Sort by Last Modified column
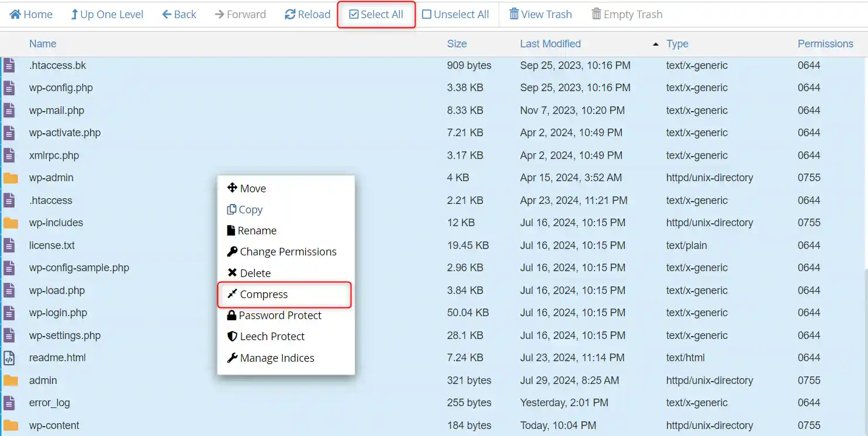This screenshot has height=436, width=868. (551, 44)
